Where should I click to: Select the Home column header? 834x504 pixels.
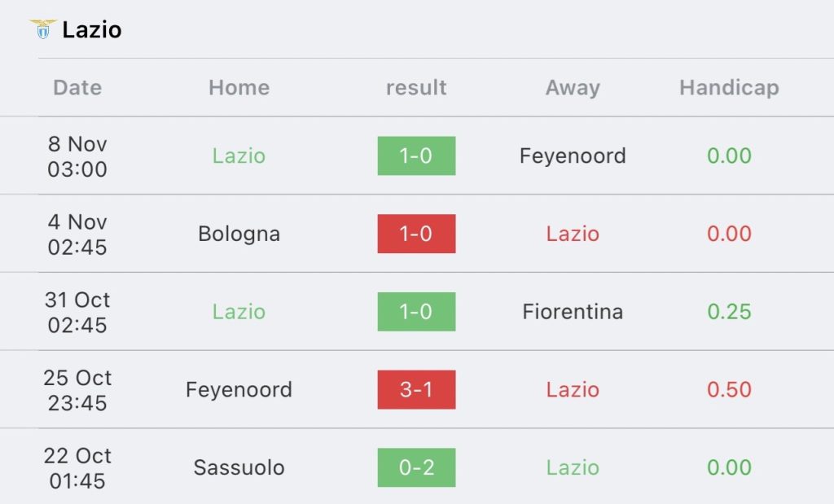click(239, 87)
